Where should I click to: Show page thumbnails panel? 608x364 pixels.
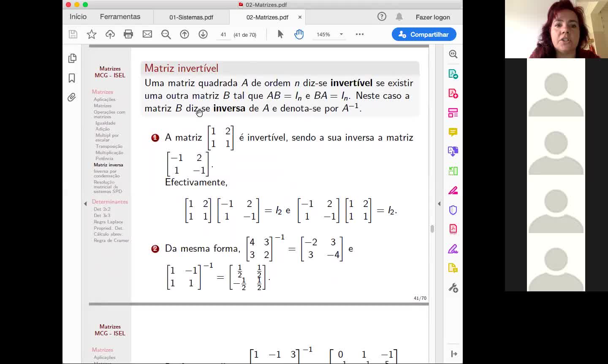[72, 58]
